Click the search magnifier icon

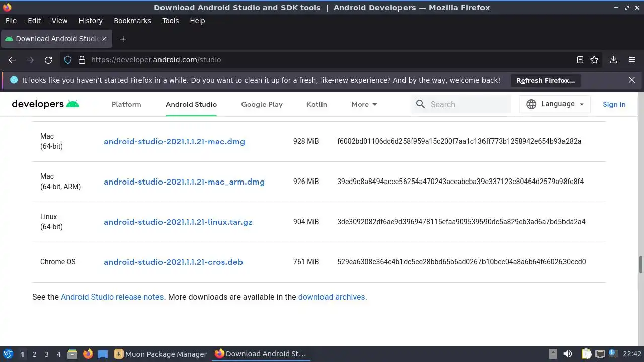(420, 104)
